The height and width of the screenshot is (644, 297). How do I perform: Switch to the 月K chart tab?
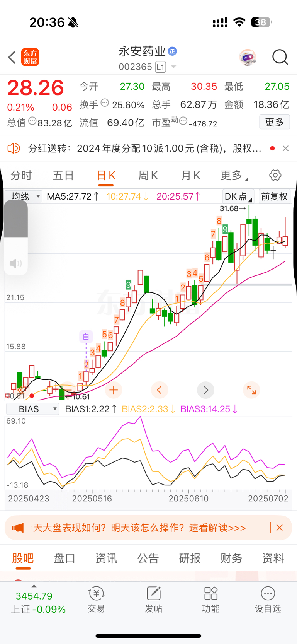pyautogui.click(x=191, y=176)
